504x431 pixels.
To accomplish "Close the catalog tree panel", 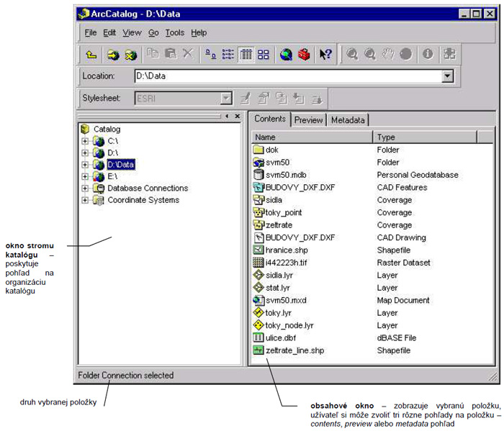I will click(x=238, y=117).
